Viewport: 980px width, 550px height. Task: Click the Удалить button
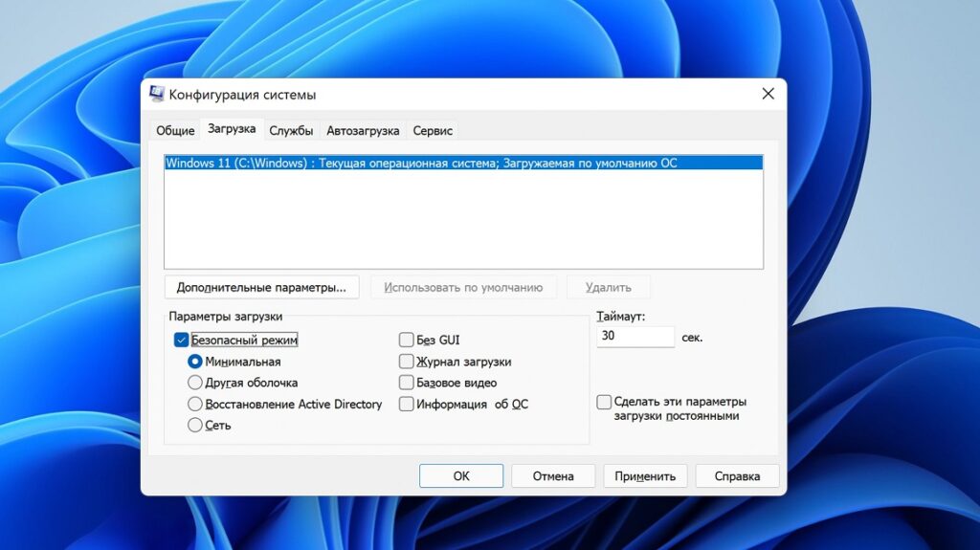[x=608, y=288]
